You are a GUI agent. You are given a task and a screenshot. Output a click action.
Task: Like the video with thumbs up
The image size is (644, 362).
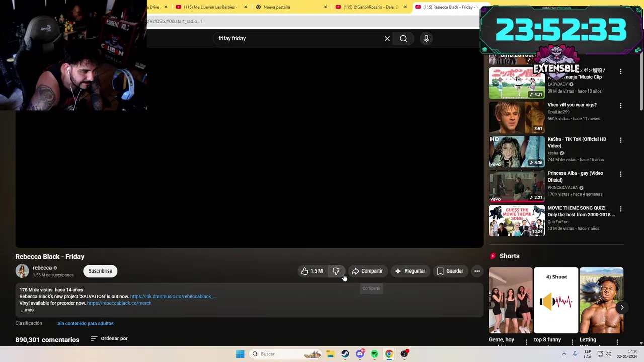[312, 271]
